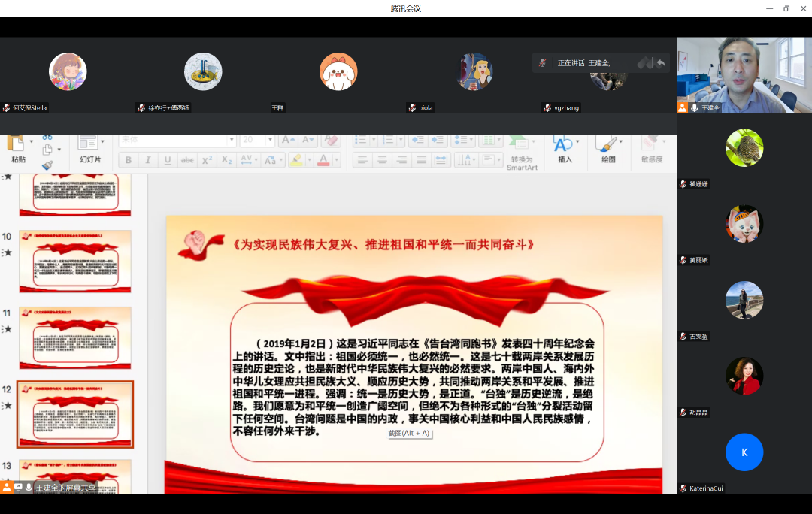The width and height of the screenshot is (812, 514).
Task: Open the font name dropdown
Action: click(232, 141)
